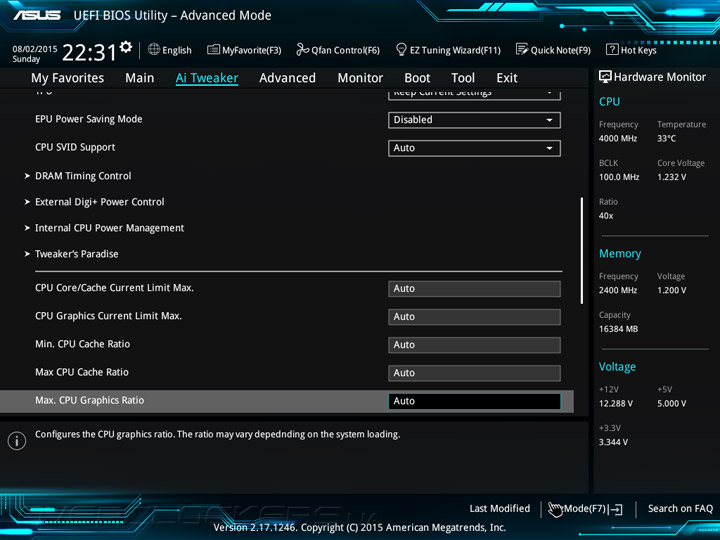
Task: Click Max. CPU Graphics Ratio value field
Action: (474, 401)
